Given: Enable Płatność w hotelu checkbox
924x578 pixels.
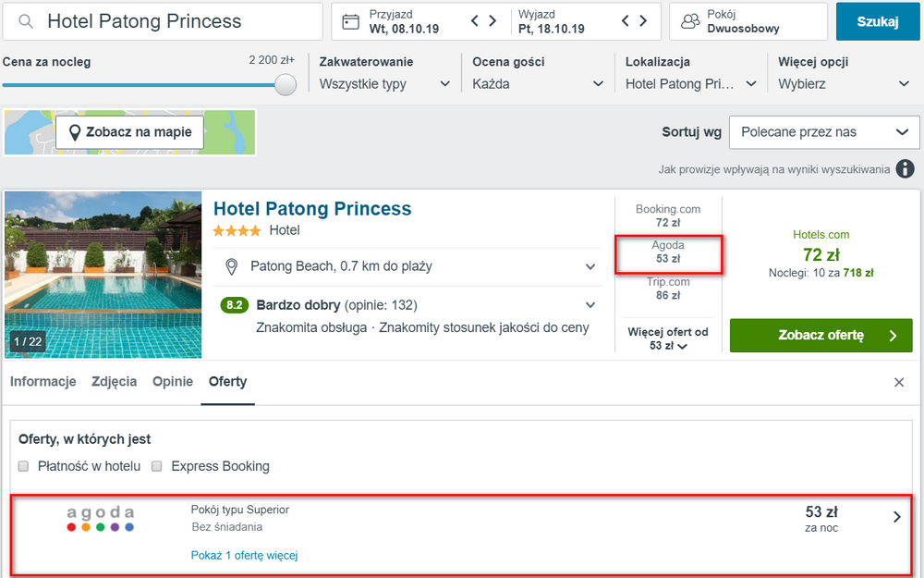Looking at the screenshot, I should 24,466.
